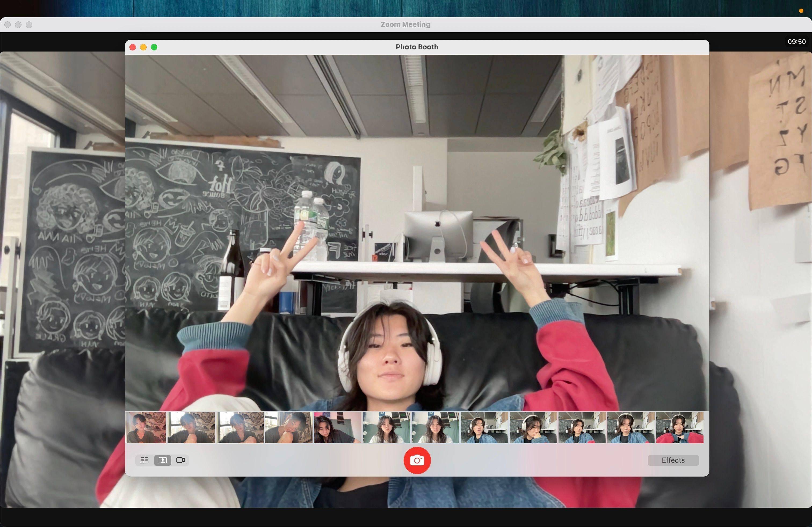
Task: Open the fourth photo strip thumbnail
Action: point(289,427)
